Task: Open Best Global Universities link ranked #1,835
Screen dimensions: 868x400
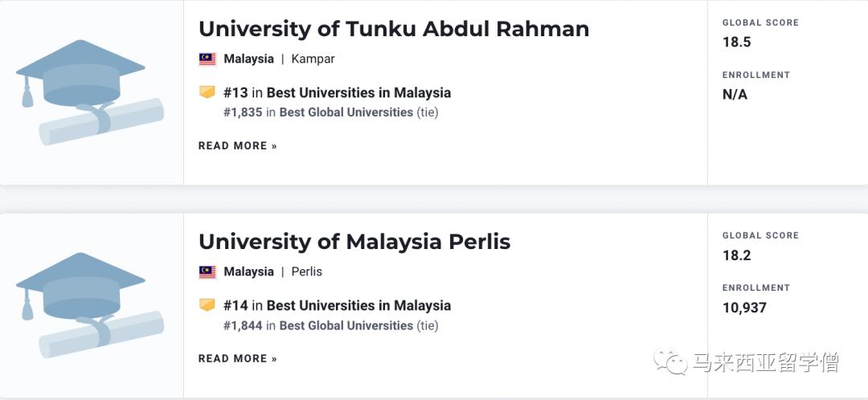Action: (x=346, y=112)
